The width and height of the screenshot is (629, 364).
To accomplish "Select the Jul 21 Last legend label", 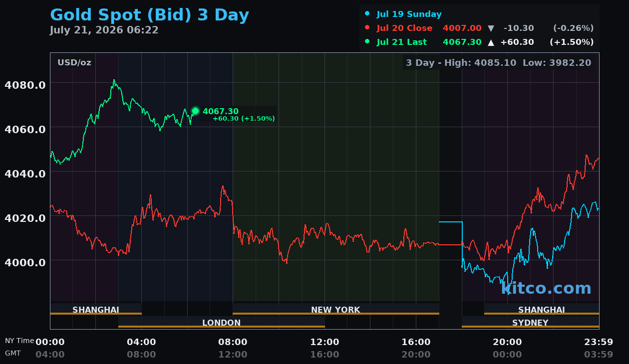I will coord(402,42).
